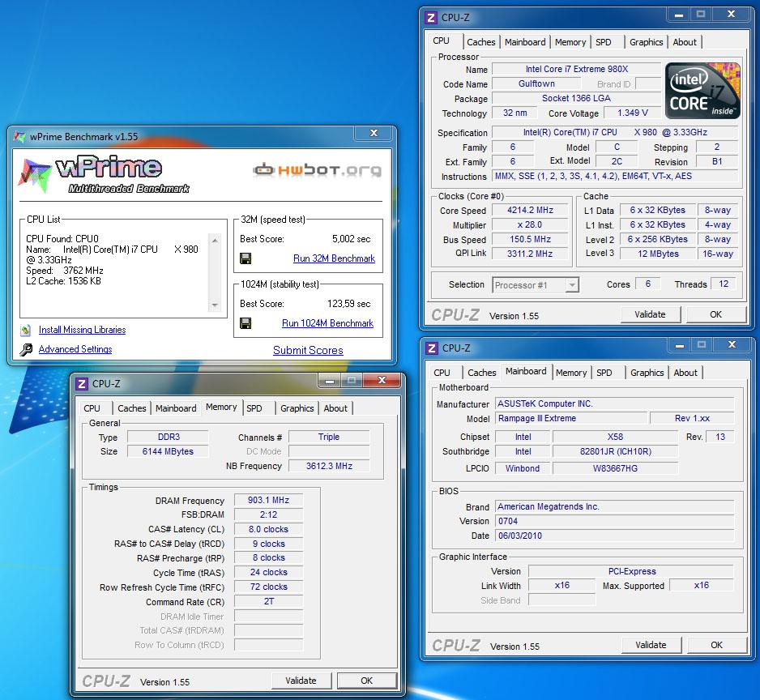Screen dimensions: 760x700
Task: Click the Rampage III Extreme model field
Action: [571, 418]
